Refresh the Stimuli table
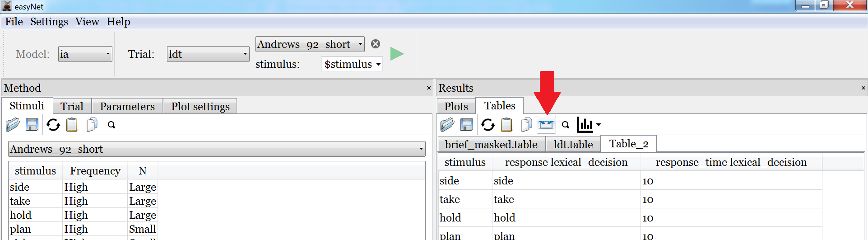868x240 pixels. tap(53, 125)
